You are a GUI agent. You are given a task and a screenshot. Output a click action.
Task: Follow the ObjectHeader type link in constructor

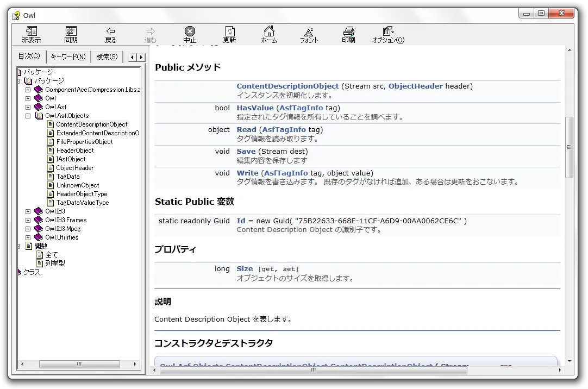pos(415,86)
